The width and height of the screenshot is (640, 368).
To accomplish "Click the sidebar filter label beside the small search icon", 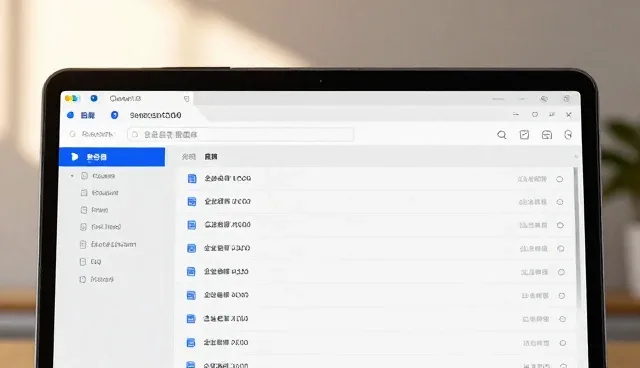I will pyautogui.click(x=97, y=134).
